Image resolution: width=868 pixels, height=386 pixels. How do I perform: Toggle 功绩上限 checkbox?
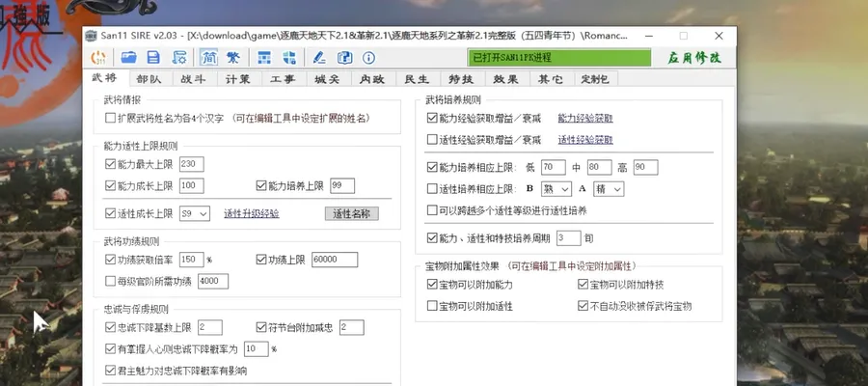coord(261,260)
